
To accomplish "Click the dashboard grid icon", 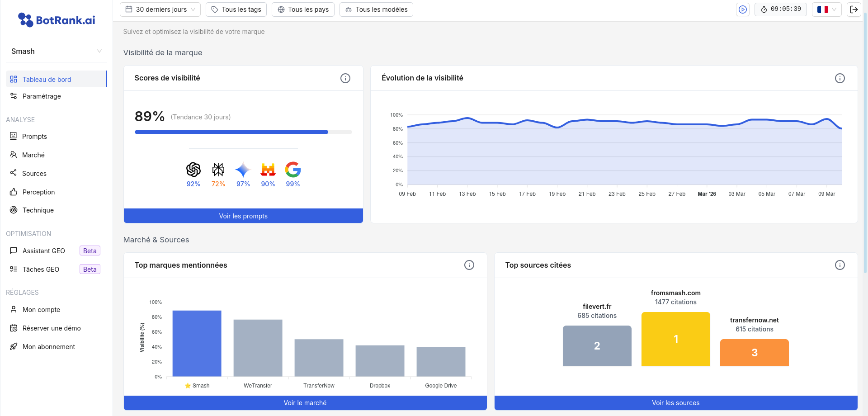I will pos(14,79).
